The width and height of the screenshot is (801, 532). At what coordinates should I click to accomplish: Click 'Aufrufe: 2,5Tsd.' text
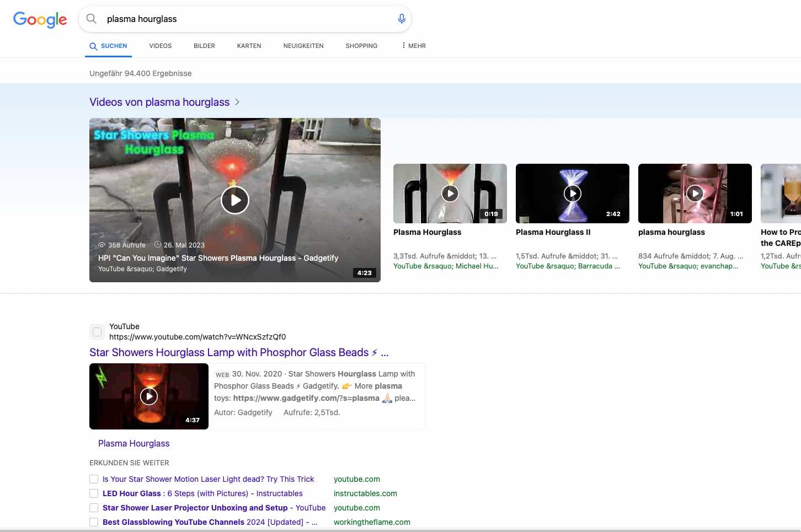pos(312,412)
